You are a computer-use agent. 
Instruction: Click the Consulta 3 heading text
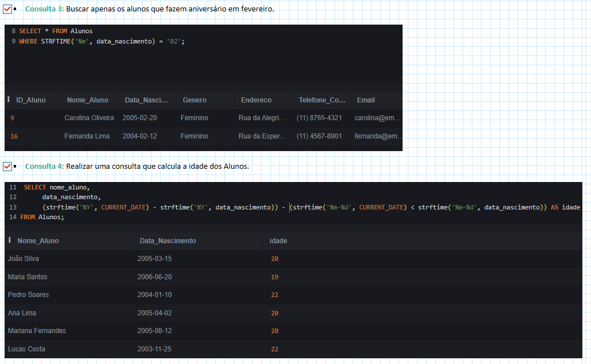(45, 9)
